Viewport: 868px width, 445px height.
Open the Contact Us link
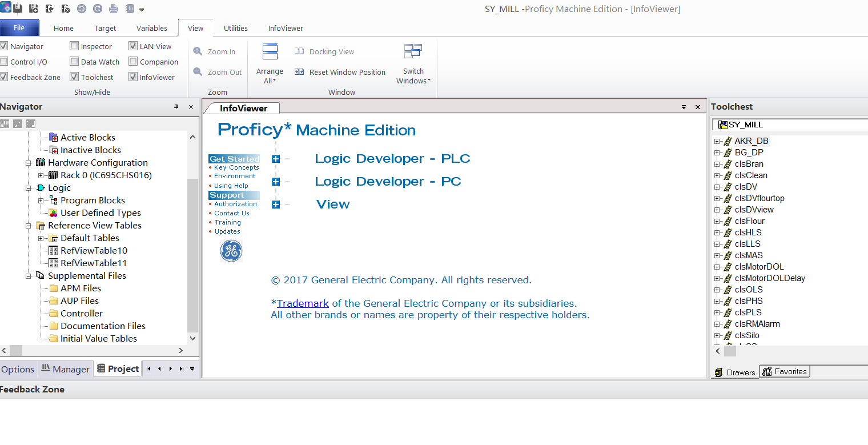point(232,213)
